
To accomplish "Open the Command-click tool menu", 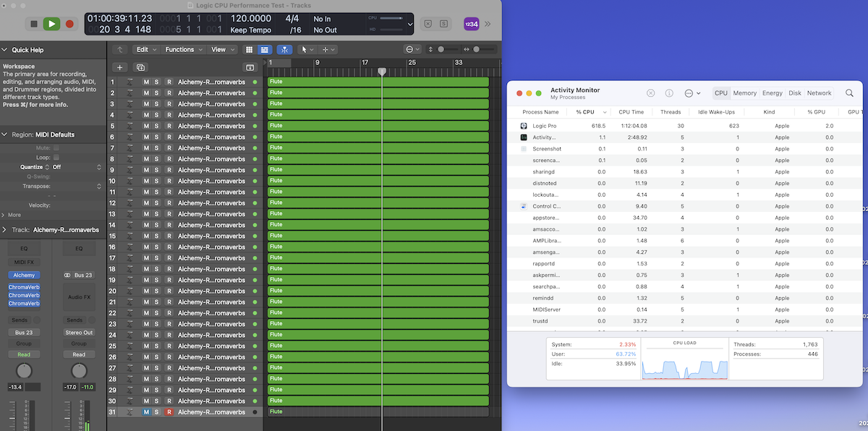I will coord(328,50).
